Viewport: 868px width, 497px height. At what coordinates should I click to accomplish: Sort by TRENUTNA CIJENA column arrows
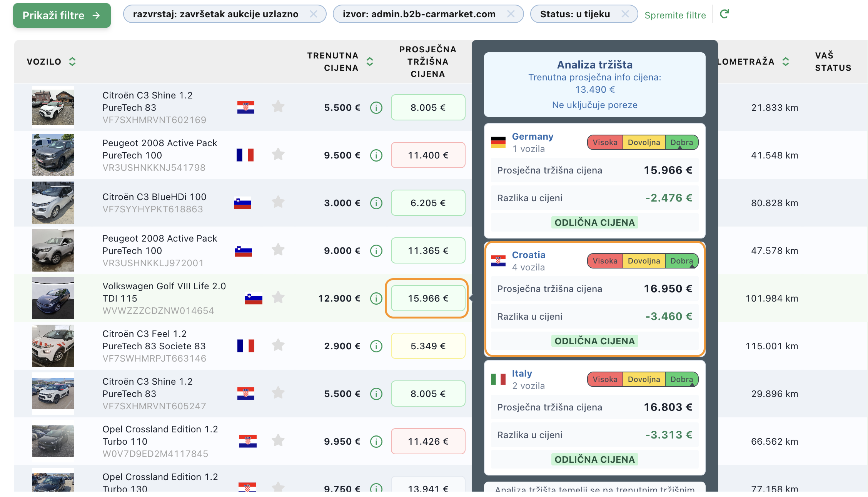[370, 62]
